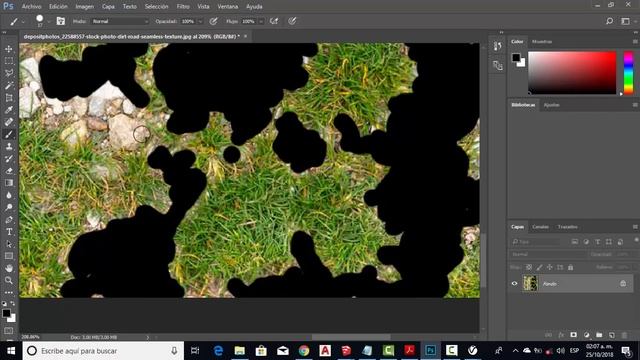Image resolution: width=640 pixels, height=360 pixels.
Task: Click lock transparent pixels icon
Action: coord(529,267)
